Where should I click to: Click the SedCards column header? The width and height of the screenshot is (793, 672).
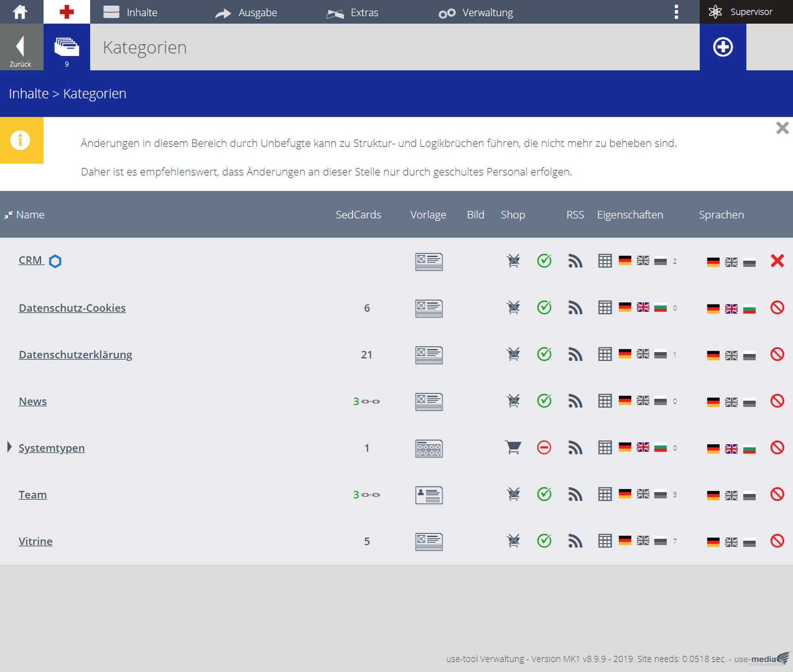pos(358,215)
